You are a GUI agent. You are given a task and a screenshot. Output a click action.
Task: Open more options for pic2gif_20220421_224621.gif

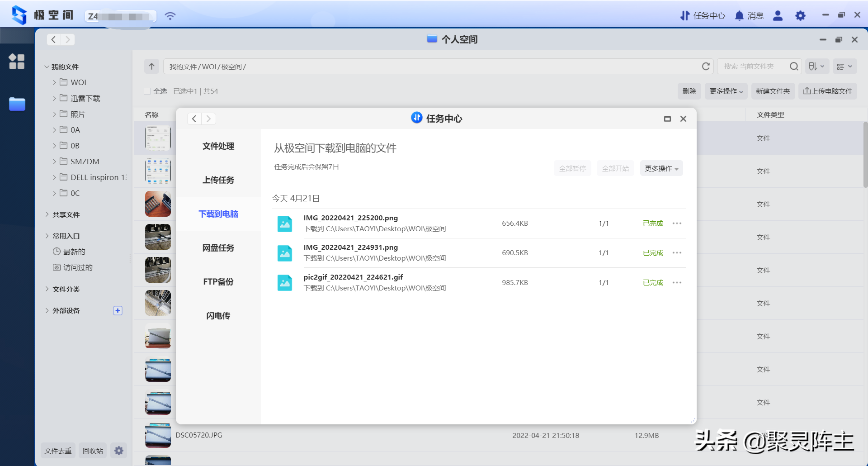click(677, 283)
